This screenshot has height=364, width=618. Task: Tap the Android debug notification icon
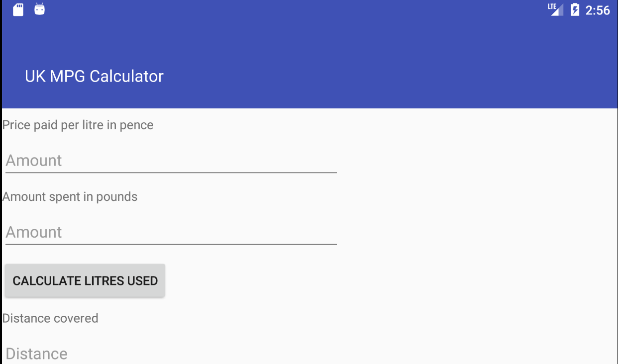point(40,9)
